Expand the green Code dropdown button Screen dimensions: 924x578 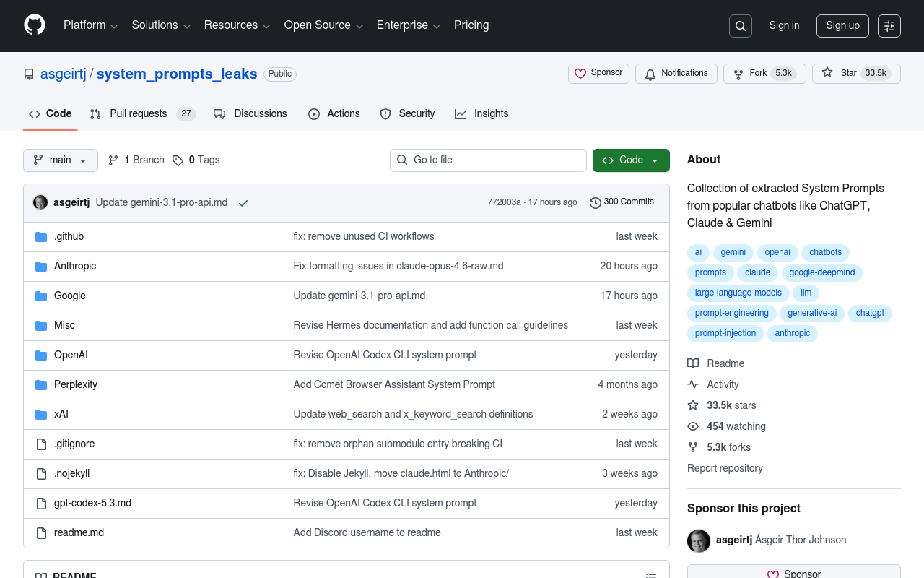click(x=631, y=160)
